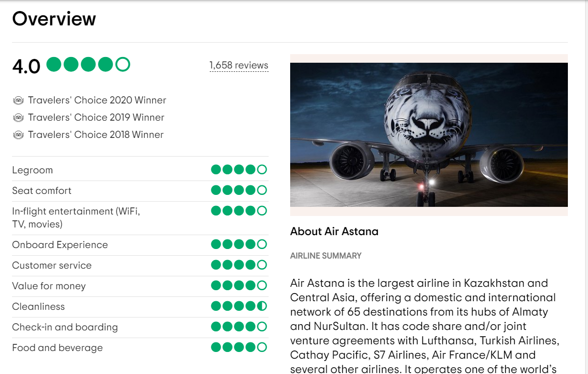This screenshot has height=374, width=588.
Task: Click the Cleanliness label
Action: tap(38, 306)
